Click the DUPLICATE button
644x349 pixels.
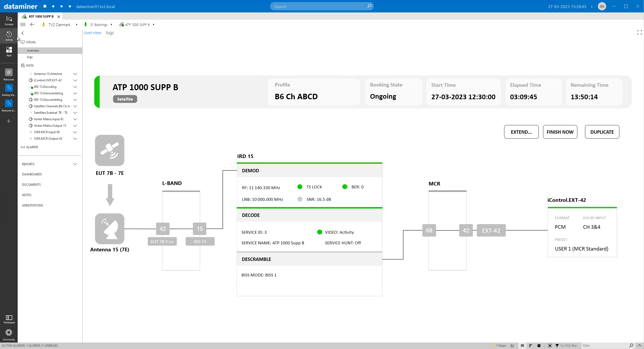click(x=602, y=132)
